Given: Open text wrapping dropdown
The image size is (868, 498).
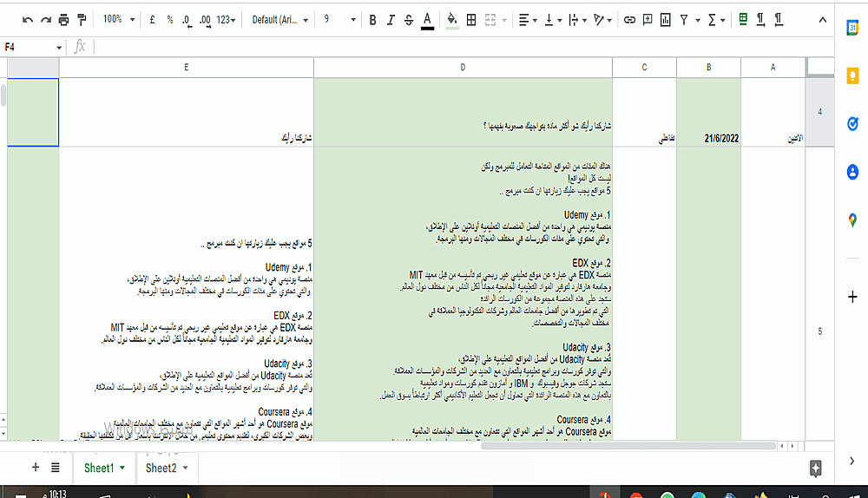Looking at the screenshot, I should coord(577,20).
